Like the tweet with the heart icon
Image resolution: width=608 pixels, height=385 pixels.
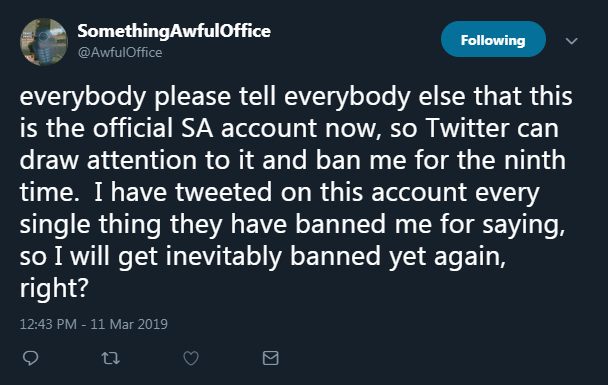click(x=191, y=358)
